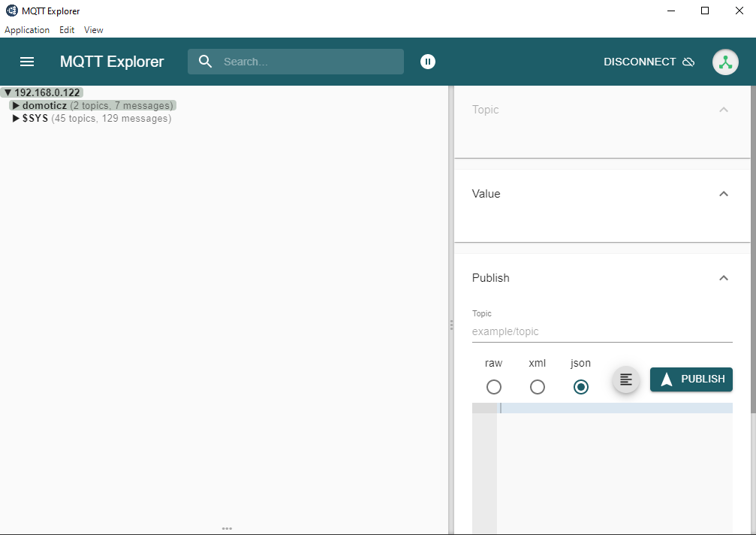Click the vertical panel splitter handle
The width and height of the screenshot is (756, 535).
pyautogui.click(x=451, y=325)
